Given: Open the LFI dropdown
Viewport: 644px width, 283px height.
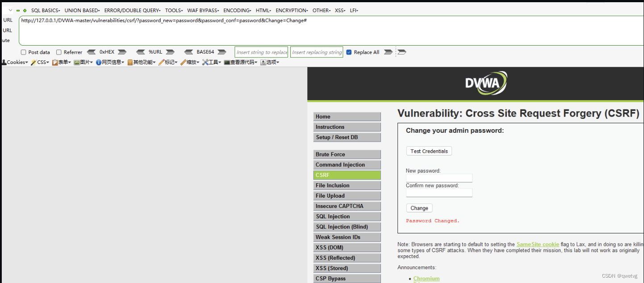Looking at the screenshot, I should [354, 10].
